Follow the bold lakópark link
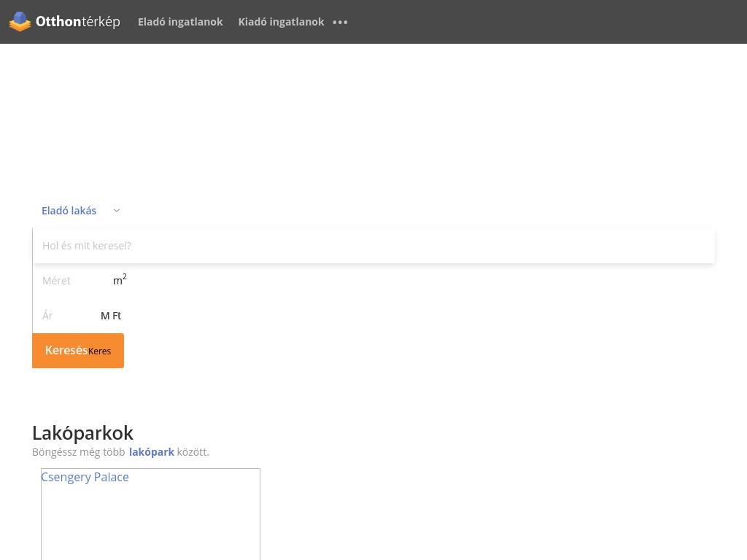The image size is (747, 560). coord(152,452)
